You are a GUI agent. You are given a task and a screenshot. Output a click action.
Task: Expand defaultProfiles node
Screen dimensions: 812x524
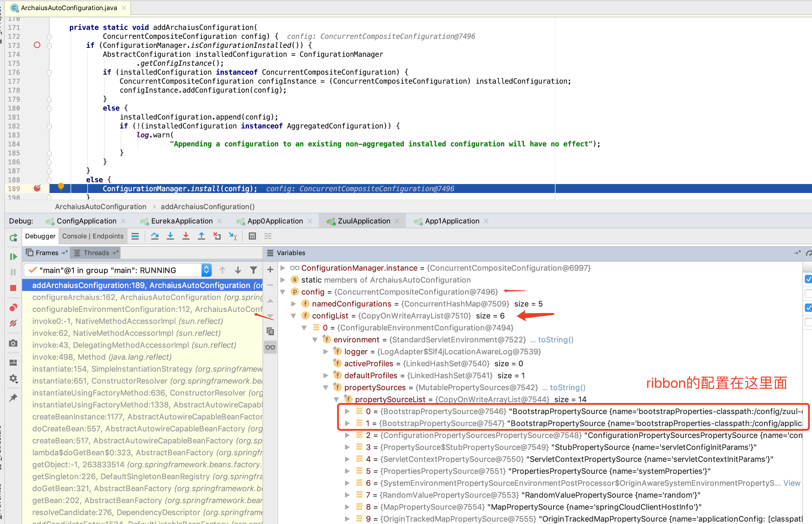(326, 375)
